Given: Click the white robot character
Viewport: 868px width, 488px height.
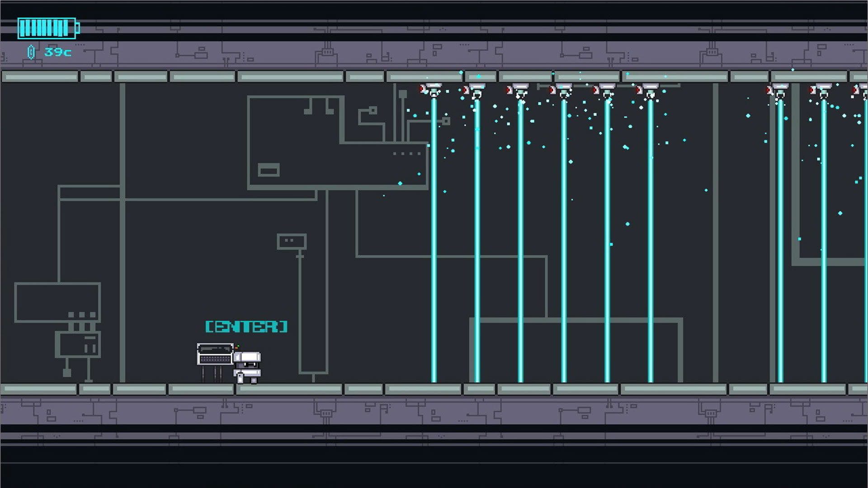Looking at the screenshot, I should 247,367.
